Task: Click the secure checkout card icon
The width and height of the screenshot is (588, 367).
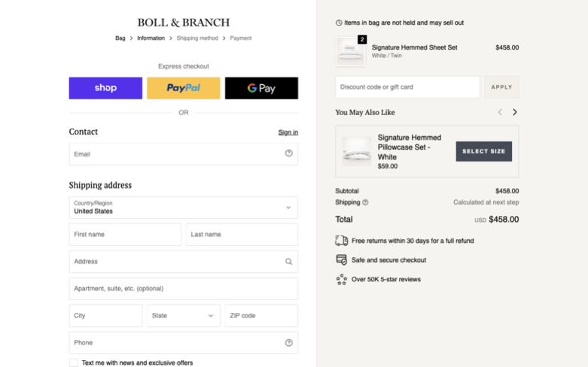Action: pyautogui.click(x=341, y=259)
